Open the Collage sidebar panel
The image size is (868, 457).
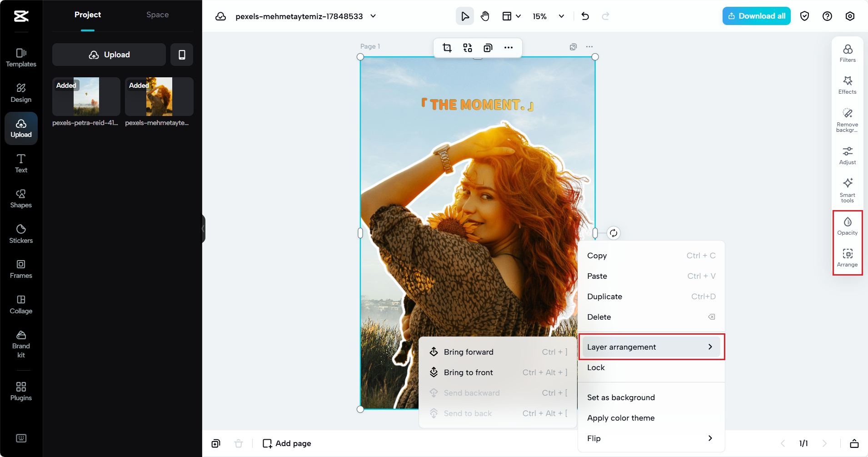tap(21, 305)
